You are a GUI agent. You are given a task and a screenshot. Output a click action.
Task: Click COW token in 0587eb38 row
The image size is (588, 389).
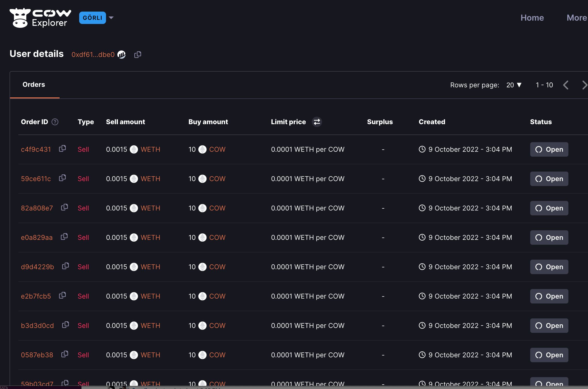217,355
